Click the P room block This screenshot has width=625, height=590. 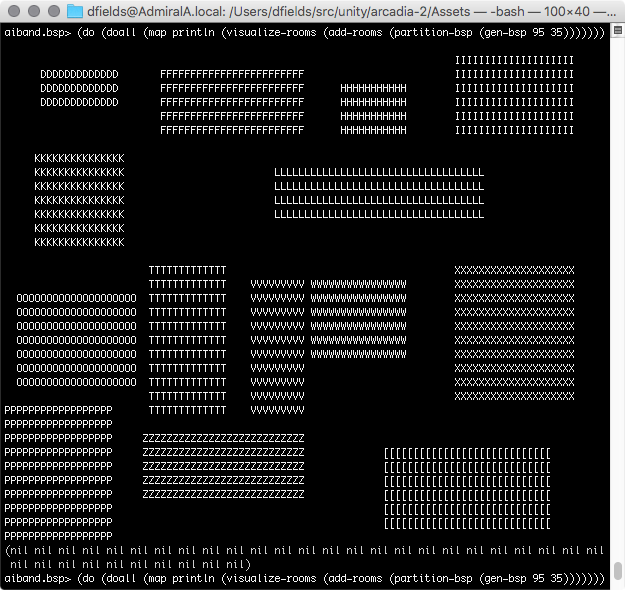tap(58, 473)
